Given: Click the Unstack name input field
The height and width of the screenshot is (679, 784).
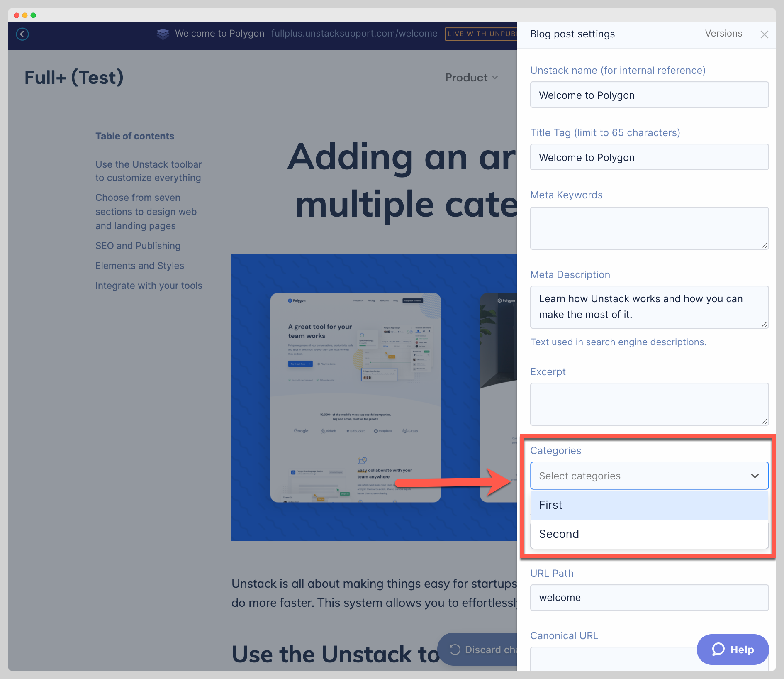Looking at the screenshot, I should 649,95.
